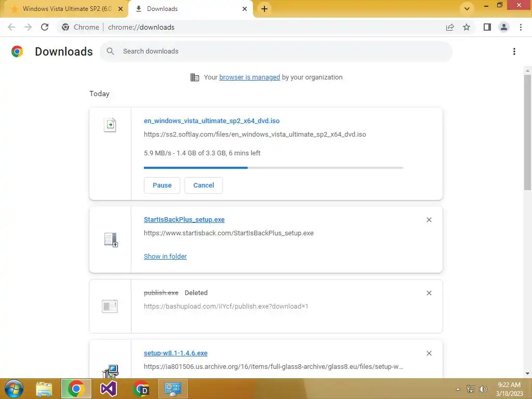Go back using the browser back arrow
The width and height of the screenshot is (532, 399).
[x=11, y=27]
